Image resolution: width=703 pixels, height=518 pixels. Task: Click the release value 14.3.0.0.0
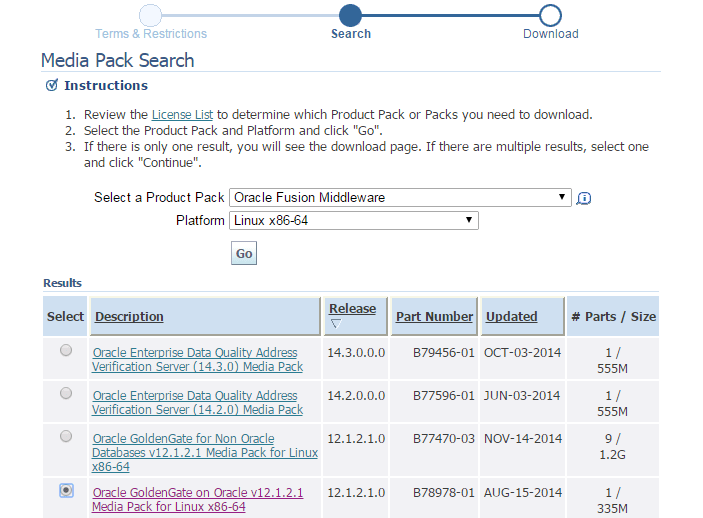click(356, 353)
